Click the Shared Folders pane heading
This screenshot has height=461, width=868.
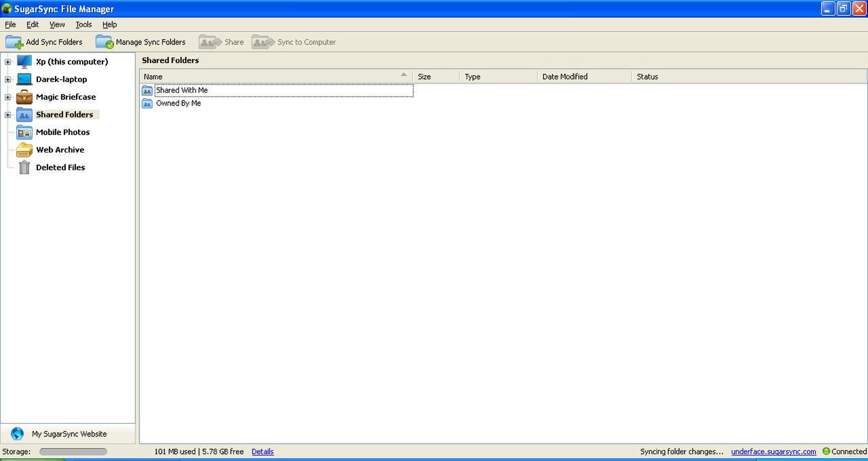pyautogui.click(x=170, y=60)
